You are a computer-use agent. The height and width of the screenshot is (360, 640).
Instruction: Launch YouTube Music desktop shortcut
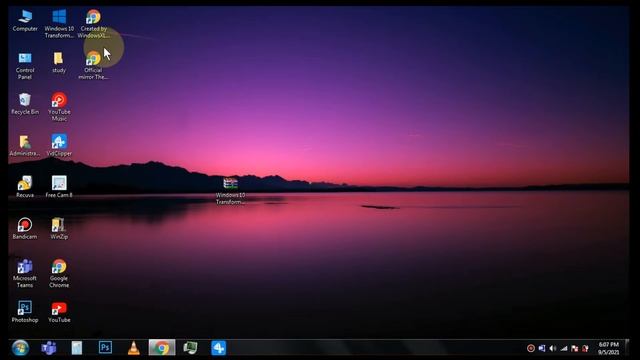tap(59, 107)
